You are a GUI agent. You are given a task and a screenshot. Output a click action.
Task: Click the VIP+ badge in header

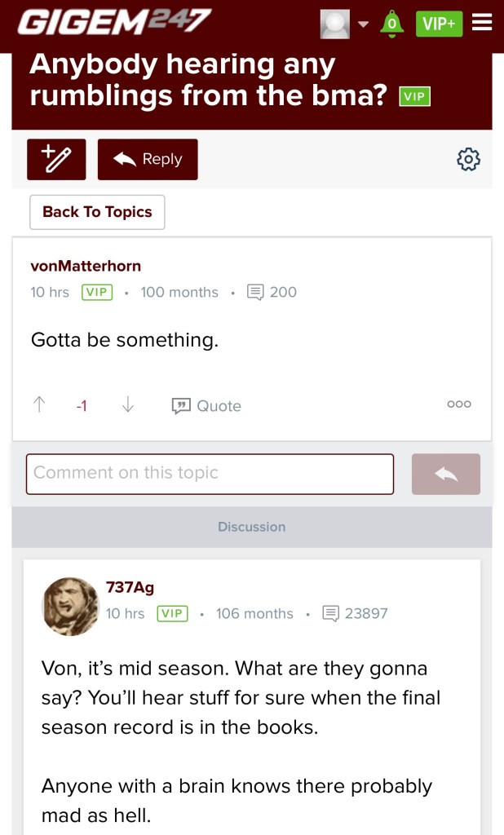pyautogui.click(x=439, y=24)
